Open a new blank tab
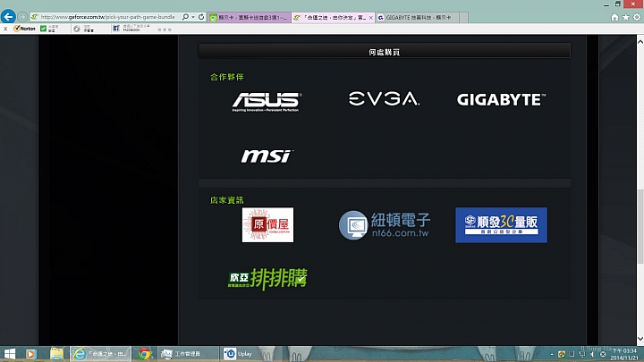 pyautogui.click(x=463, y=18)
